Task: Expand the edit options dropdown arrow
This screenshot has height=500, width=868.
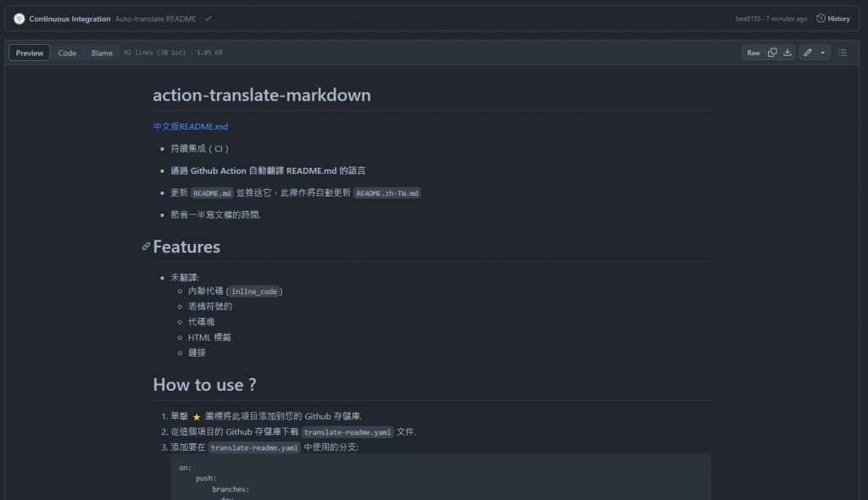Action: (x=822, y=53)
